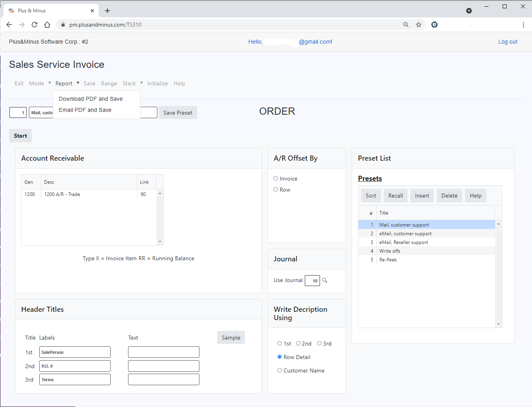Click the Journal lookup magnifier icon
The image size is (532, 407).
pyautogui.click(x=325, y=280)
